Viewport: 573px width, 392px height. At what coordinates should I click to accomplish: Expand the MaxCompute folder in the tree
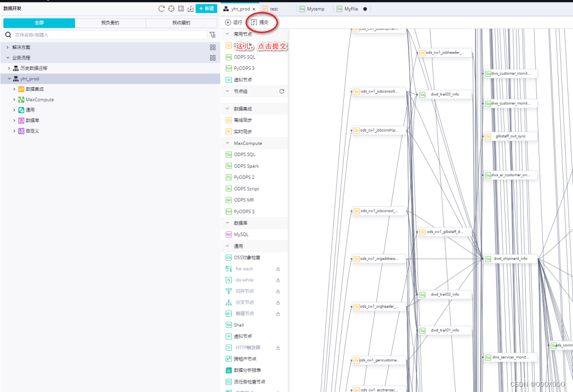[x=14, y=99]
